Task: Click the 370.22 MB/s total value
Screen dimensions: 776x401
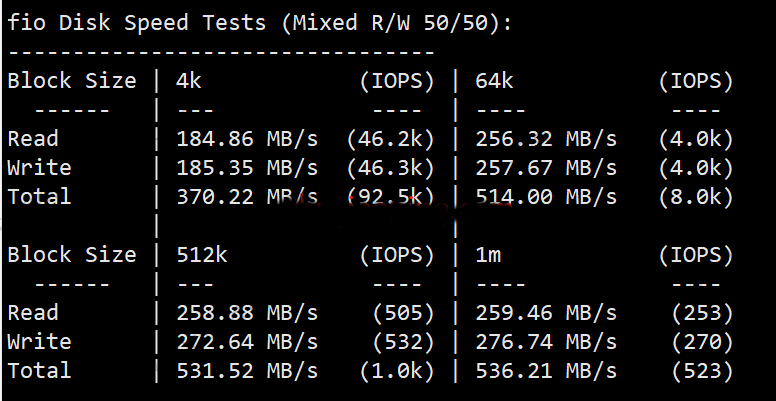Action: (247, 196)
